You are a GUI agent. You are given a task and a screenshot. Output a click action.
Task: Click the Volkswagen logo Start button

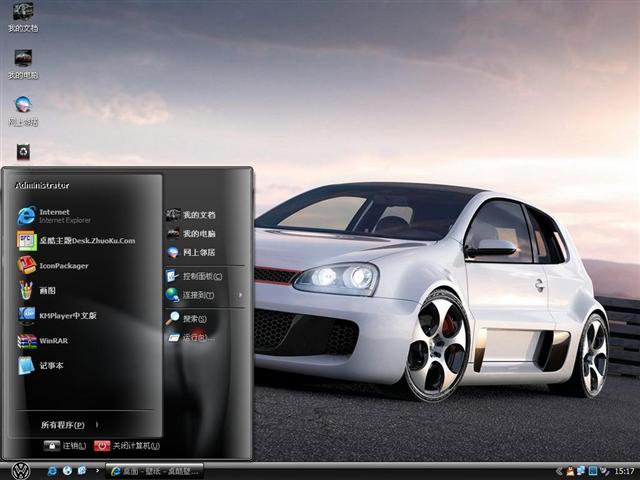[x=20, y=470]
